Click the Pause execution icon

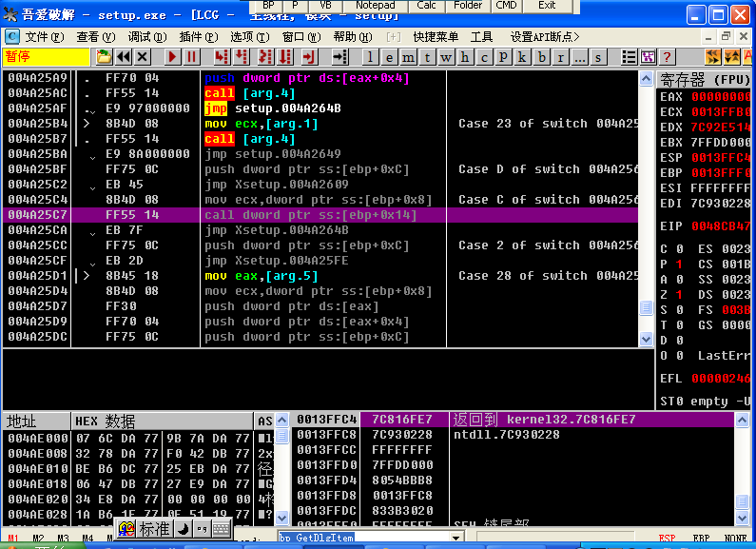(x=191, y=57)
